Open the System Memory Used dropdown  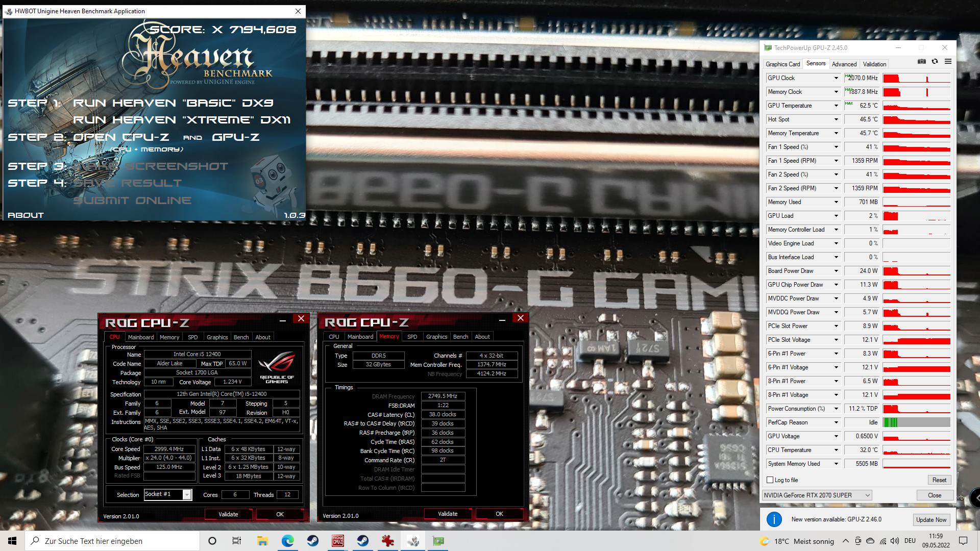pyautogui.click(x=836, y=464)
